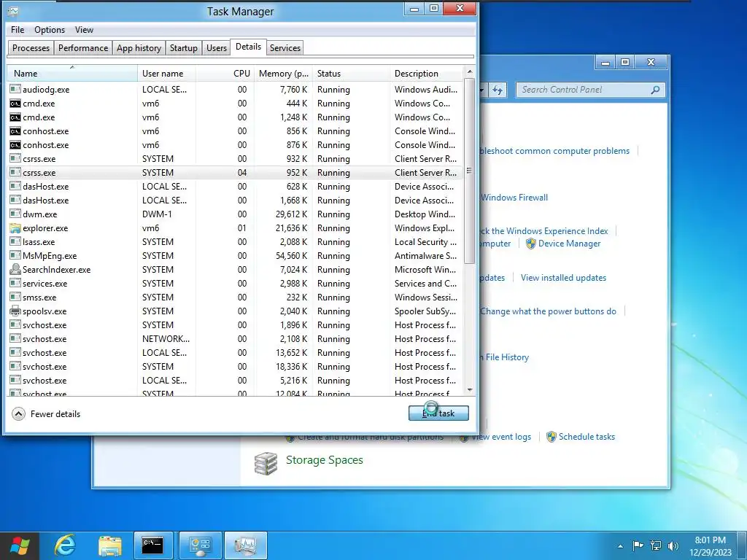Click the Storage Spaces icon in Control Panel

[266, 463]
